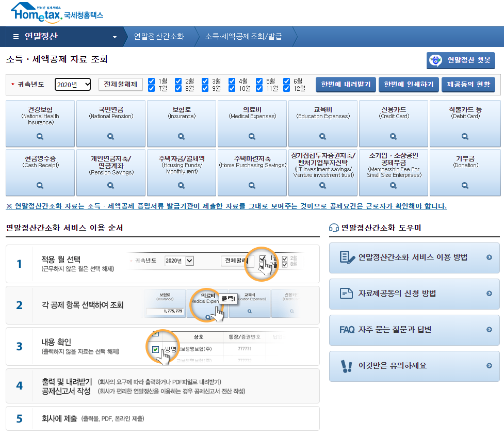Uncheck the 3월 checkbox
Viewport: 504px width, 437px height.
[x=205, y=81]
